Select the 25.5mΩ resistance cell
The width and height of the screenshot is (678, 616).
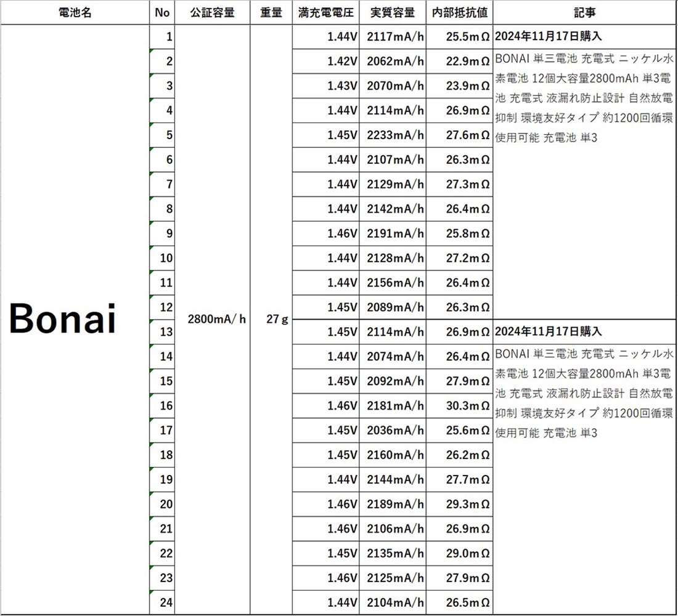coord(460,37)
